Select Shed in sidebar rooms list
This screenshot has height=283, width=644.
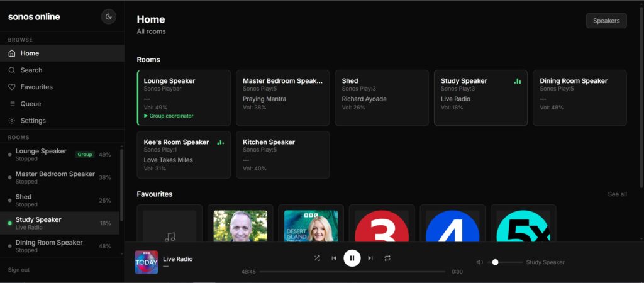60,201
